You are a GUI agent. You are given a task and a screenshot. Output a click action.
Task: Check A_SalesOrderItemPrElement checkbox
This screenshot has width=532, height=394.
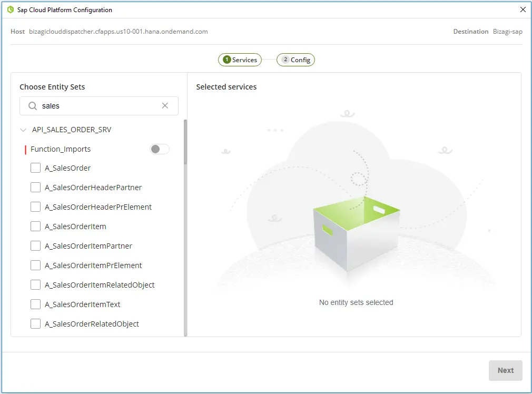point(36,265)
